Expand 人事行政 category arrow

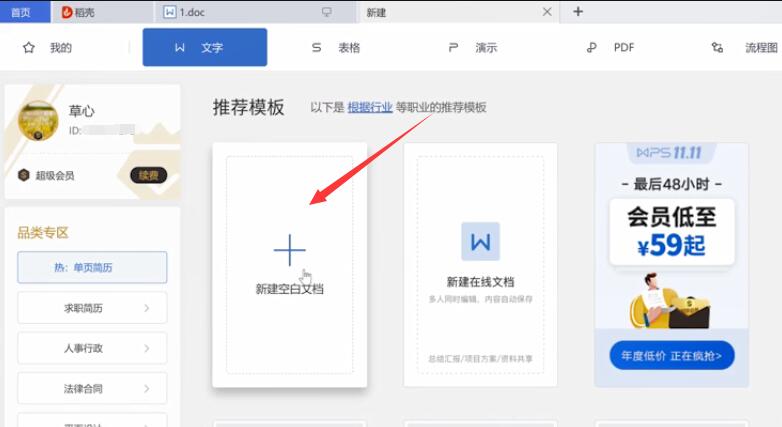pyautogui.click(x=147, y=348)
